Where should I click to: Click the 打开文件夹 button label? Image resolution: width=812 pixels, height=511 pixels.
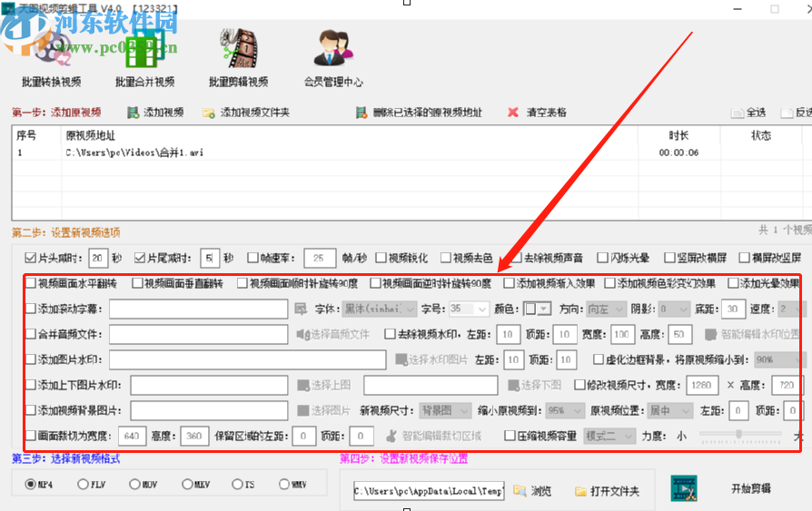(615, 491)
